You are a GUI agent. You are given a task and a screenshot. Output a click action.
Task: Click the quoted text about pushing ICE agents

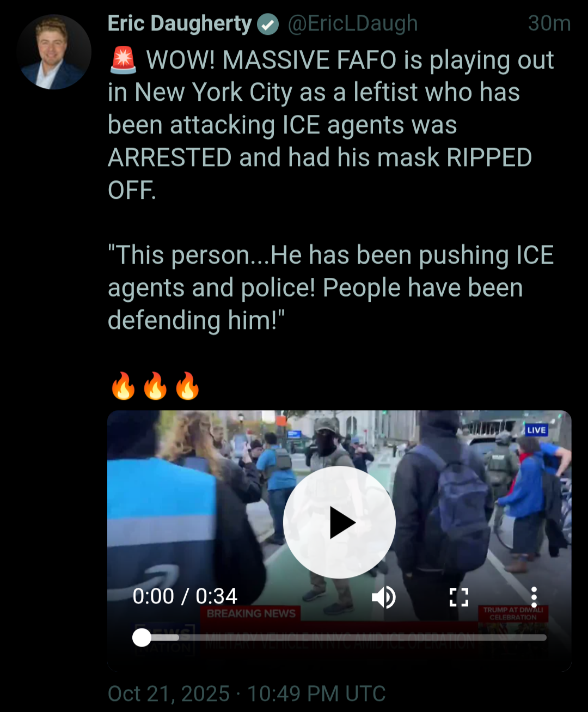click(x=331, y=288)
